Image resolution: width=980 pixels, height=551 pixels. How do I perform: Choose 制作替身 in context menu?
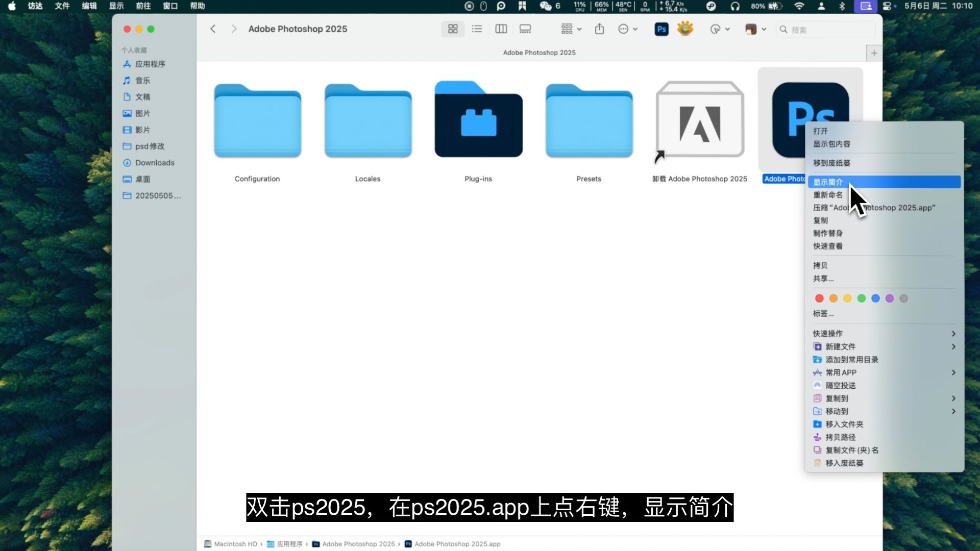click(x=884, y=233)
